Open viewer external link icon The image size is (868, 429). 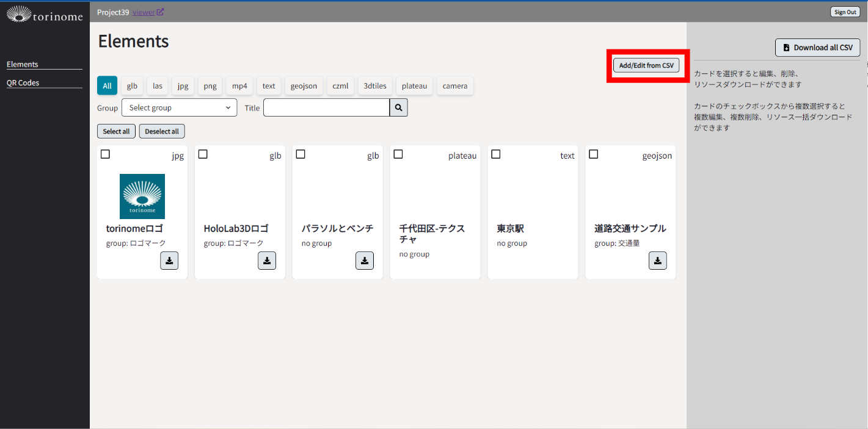pos(160,12)
